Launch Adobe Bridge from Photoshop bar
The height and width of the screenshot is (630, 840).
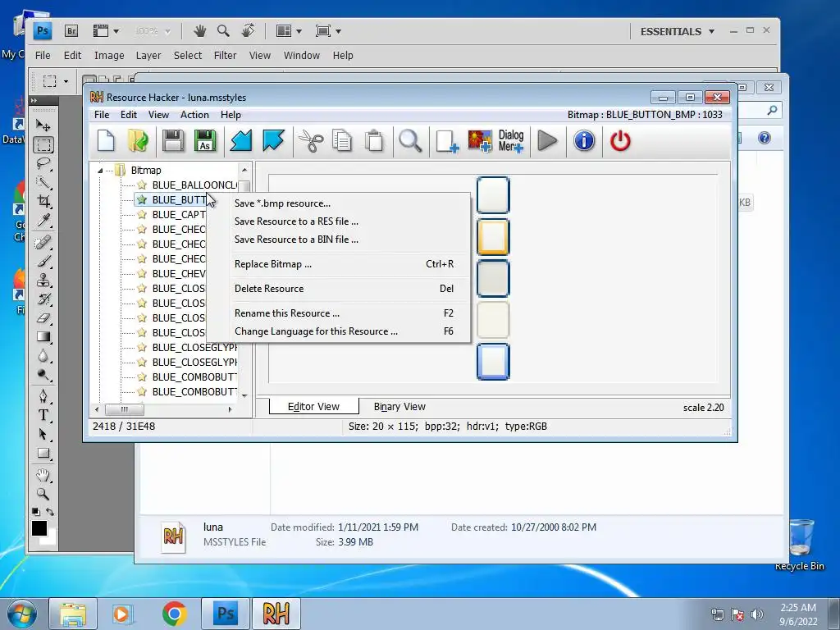tap(71, 31)
